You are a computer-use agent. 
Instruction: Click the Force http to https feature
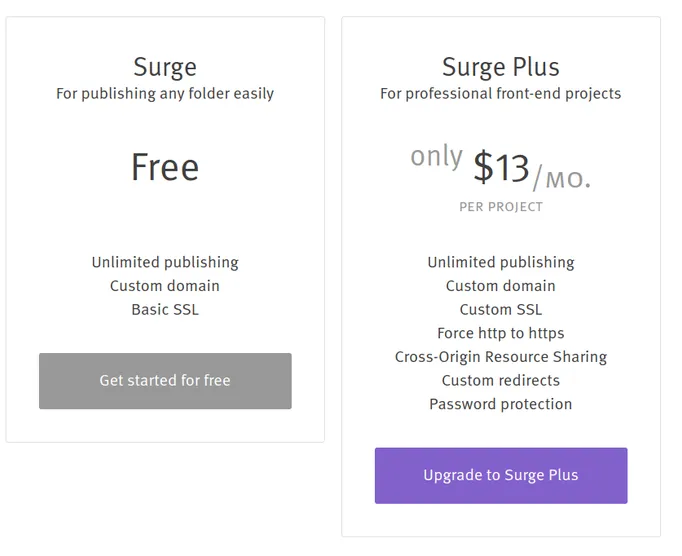[x=501, y=333]
